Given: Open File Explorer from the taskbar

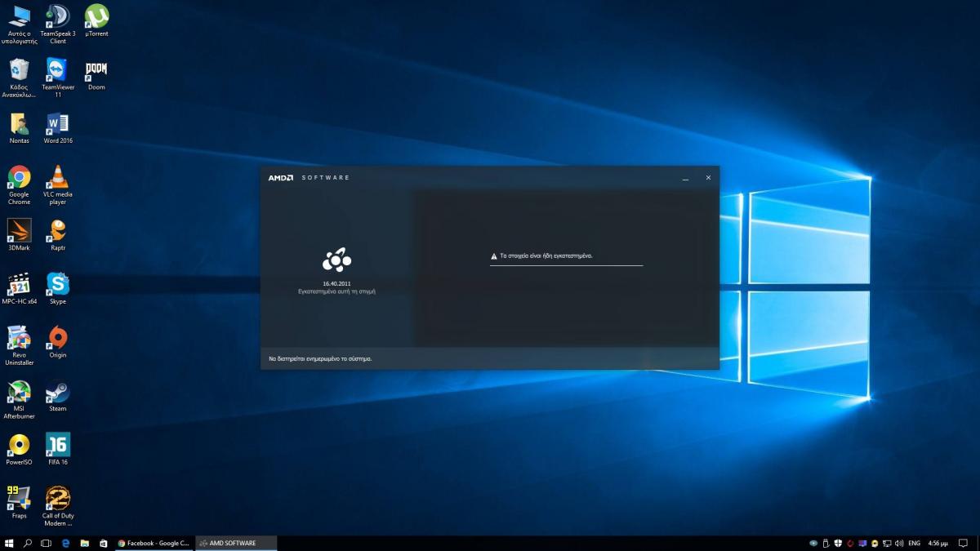Looking at the screenshot, I should (x=85, y=543).
